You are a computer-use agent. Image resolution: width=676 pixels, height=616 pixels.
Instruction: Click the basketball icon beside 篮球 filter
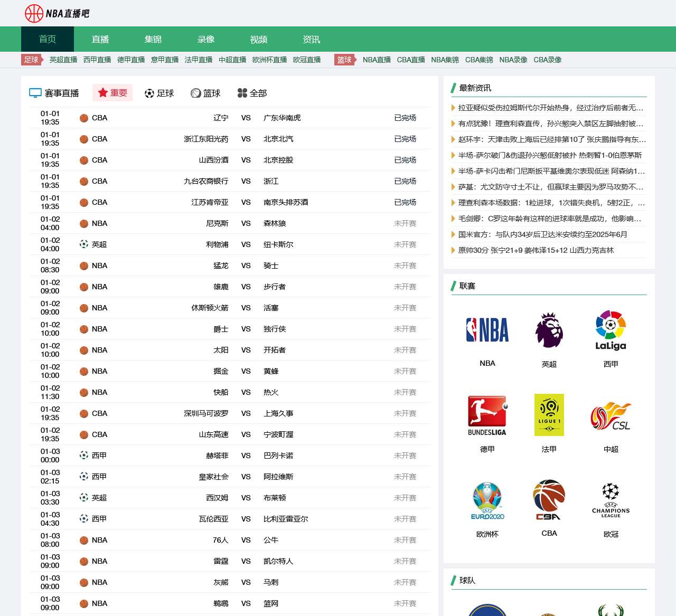pyautogui.click(x=196, y=93)
